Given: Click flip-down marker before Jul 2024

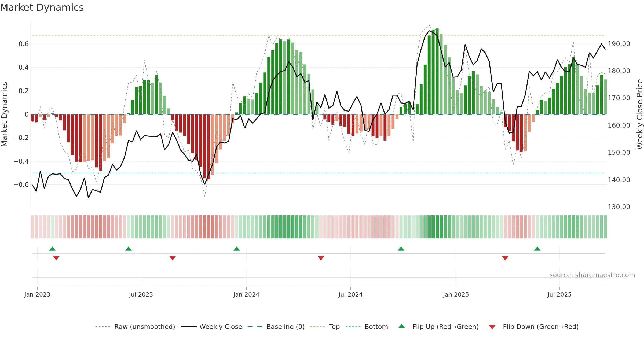Looking at the screenshot, I should 321,258.
